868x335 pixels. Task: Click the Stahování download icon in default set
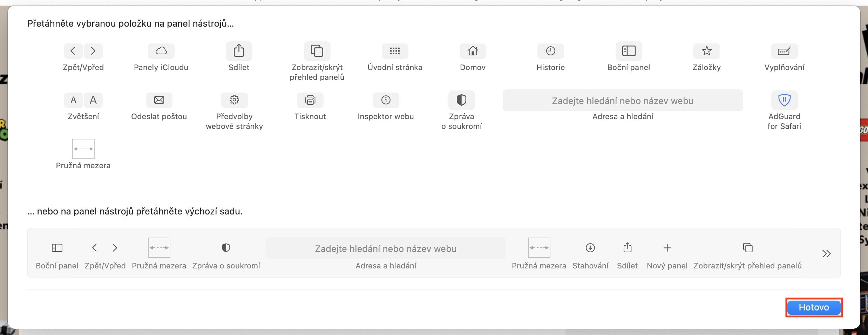tap(590, 248)
